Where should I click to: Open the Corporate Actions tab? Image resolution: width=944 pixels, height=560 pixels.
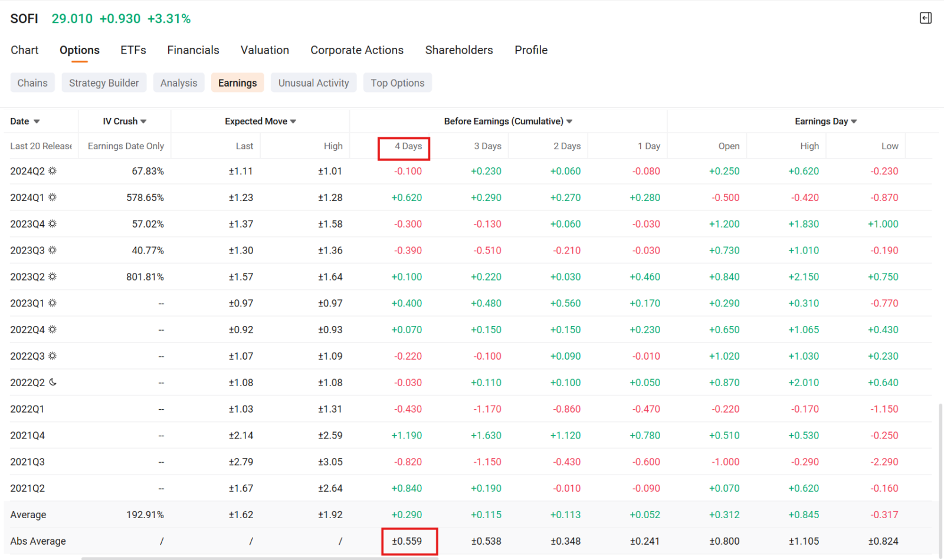pyautogui.click(x=357, y=50)
